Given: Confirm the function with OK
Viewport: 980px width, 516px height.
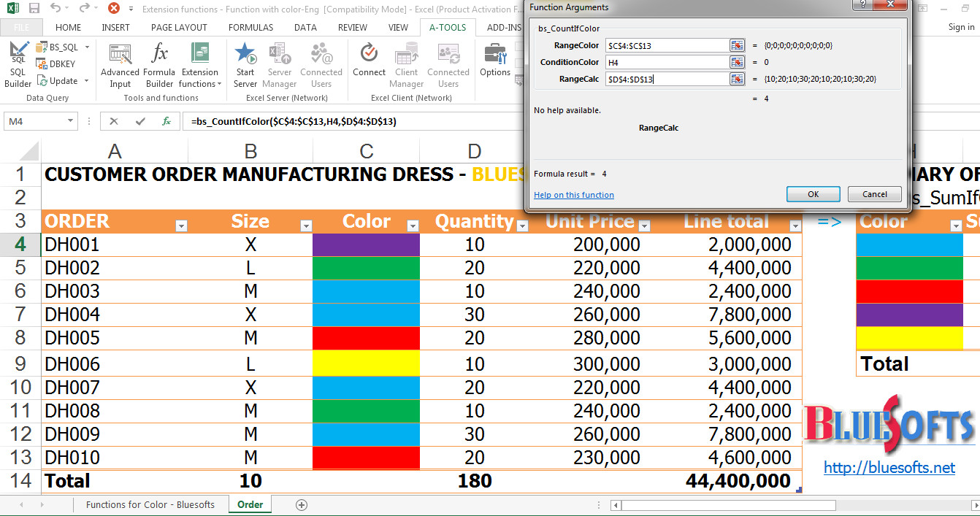Looking at the screenshot, I should pos(813,193).
